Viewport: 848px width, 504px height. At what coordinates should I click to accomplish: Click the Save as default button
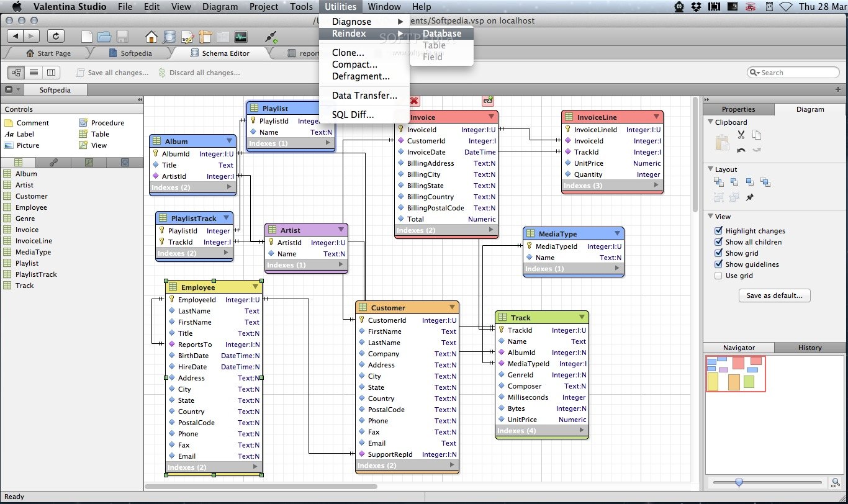click(774, 295)
